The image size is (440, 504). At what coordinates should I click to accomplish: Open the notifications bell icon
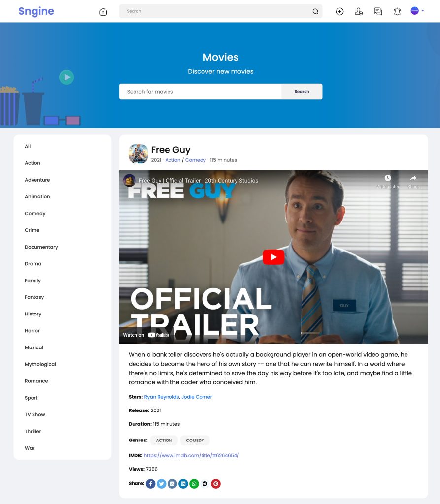[x=397, y=12]
